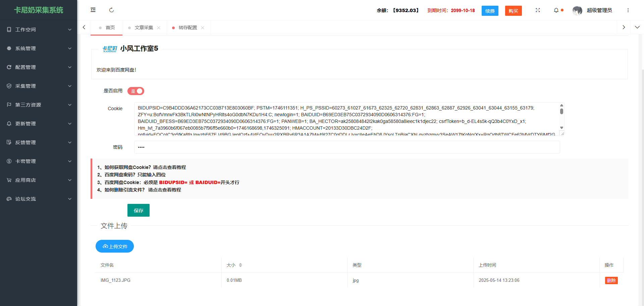Click the 卡尼奶 logo image
The image size is (644, 306).
[110, 49]
